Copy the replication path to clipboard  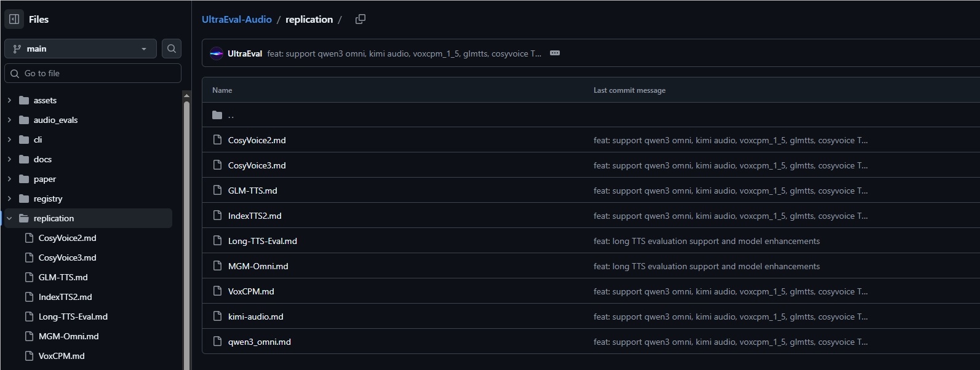361,19
